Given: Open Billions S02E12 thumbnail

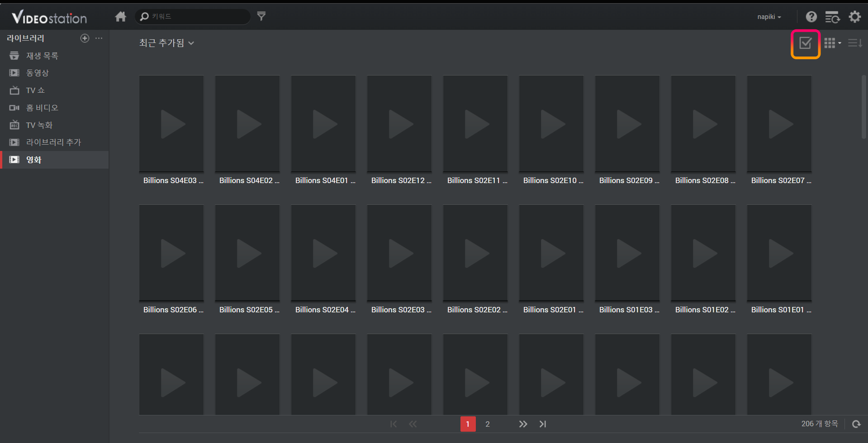Looking at the screenshot, I should [x=399, y=124].
